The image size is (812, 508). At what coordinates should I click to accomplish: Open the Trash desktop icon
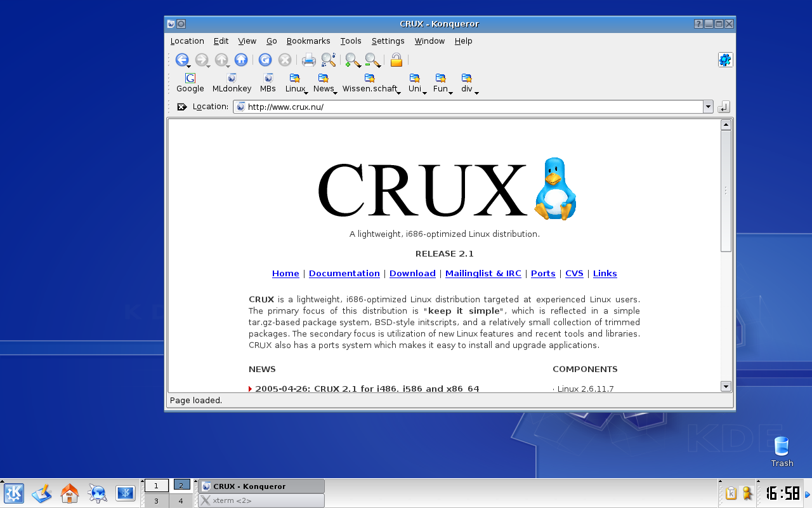pos(782,452)
